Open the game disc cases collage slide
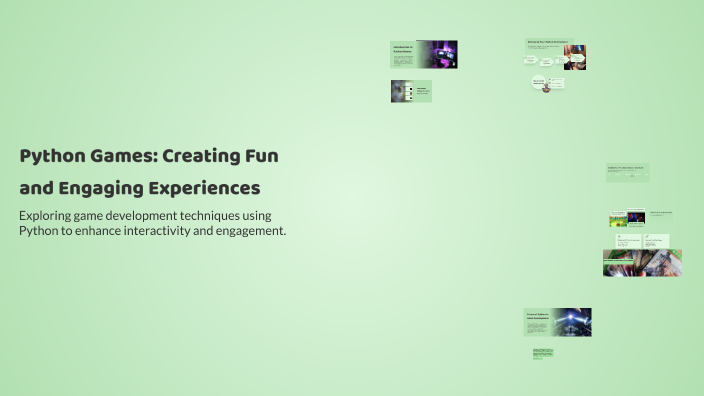This screenshot has width=704, height=396. (642, 263)
